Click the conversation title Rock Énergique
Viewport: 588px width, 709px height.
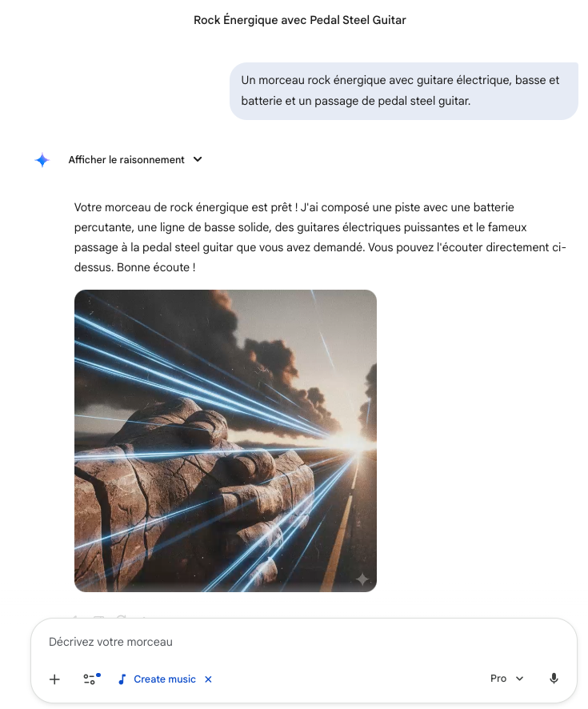[300, 20]
